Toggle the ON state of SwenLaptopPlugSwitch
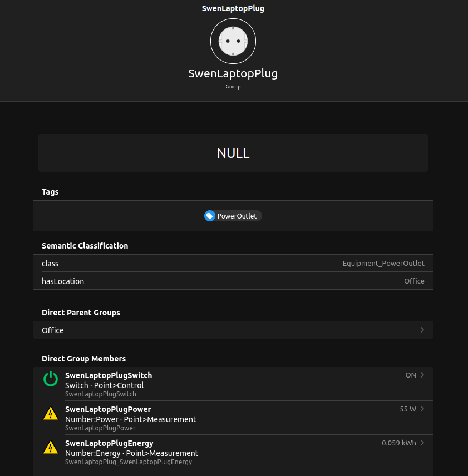Screen dimensions: 468x476 coord(410,375)
